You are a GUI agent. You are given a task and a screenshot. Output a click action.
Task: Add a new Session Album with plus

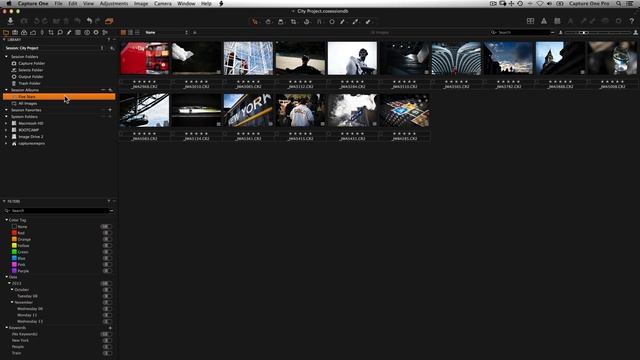pos(110,90)
